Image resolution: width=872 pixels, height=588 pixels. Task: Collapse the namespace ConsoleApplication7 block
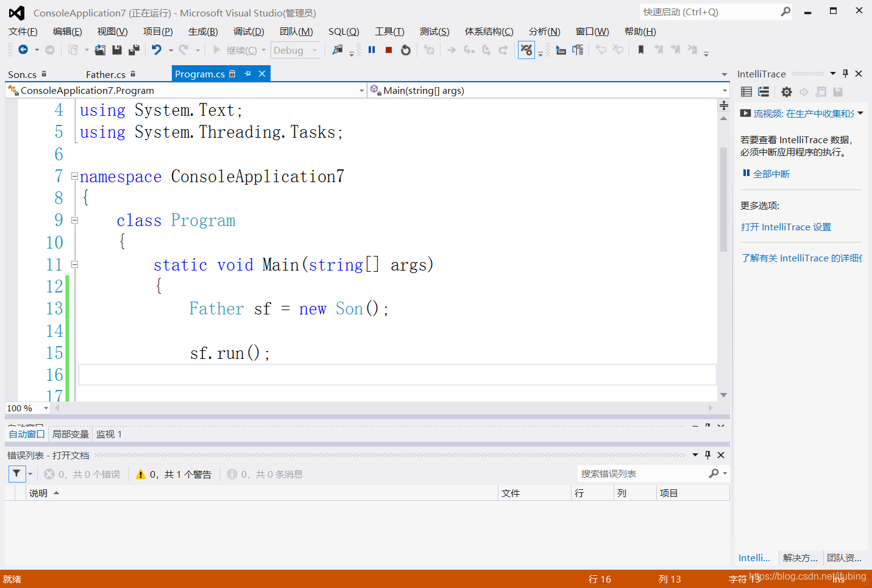(74, 177)
